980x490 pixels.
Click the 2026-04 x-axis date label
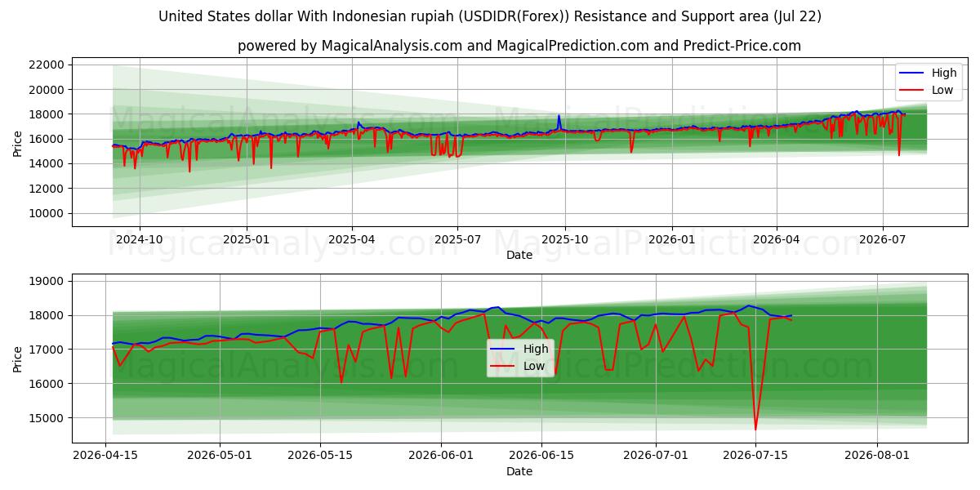coord(776,240)
